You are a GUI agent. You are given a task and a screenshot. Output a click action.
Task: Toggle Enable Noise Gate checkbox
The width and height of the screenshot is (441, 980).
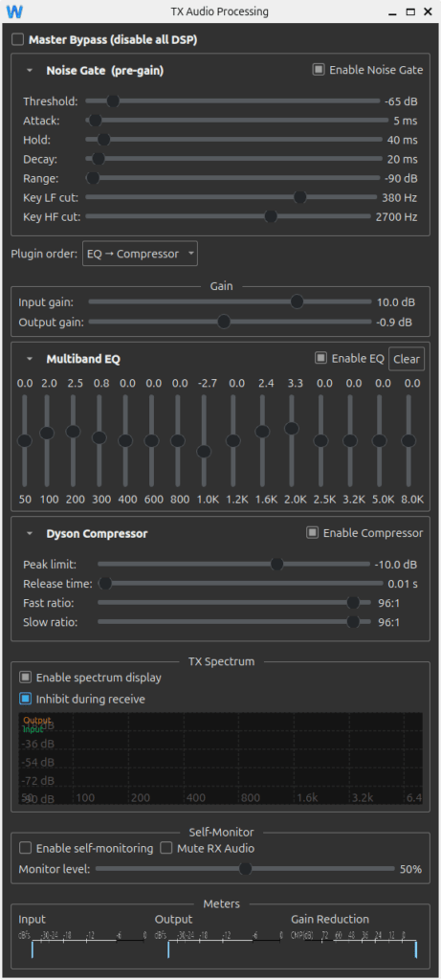click(x=320, y=70)
